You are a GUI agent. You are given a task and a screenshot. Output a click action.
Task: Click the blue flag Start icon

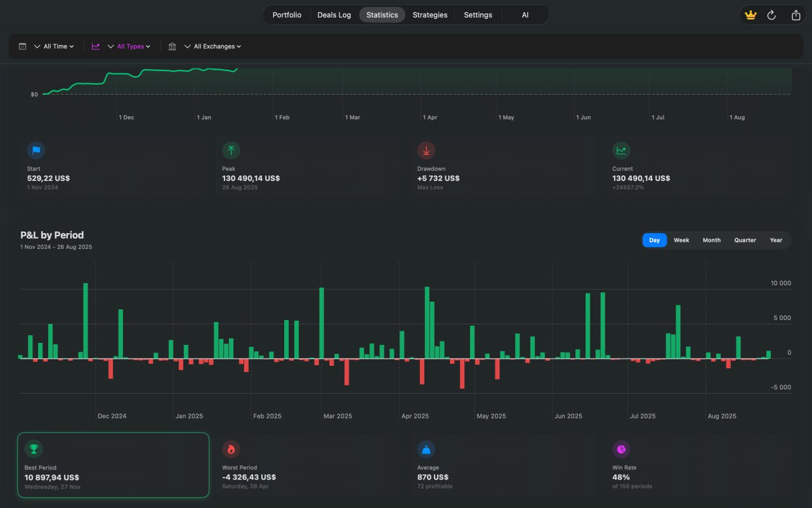click(x=36, y=150)
